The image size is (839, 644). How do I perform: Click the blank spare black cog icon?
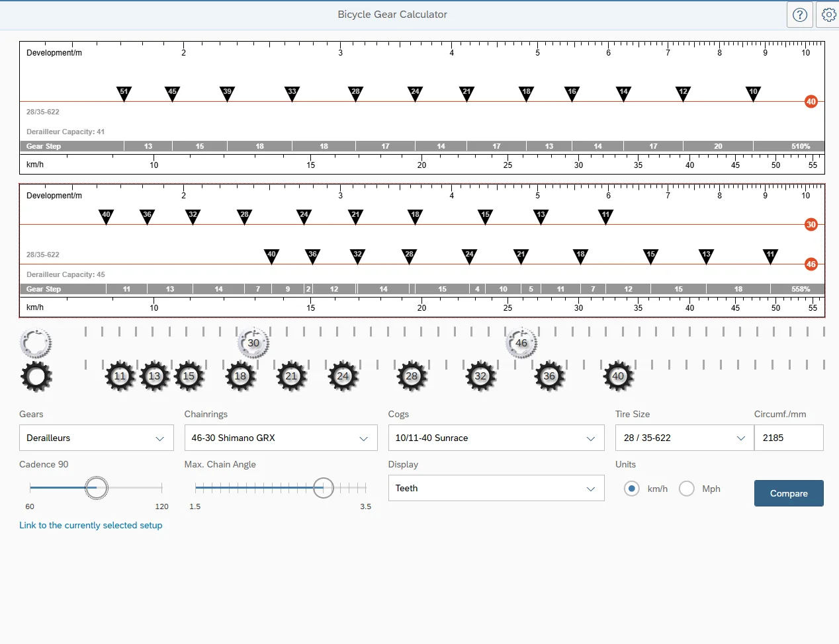36,377
